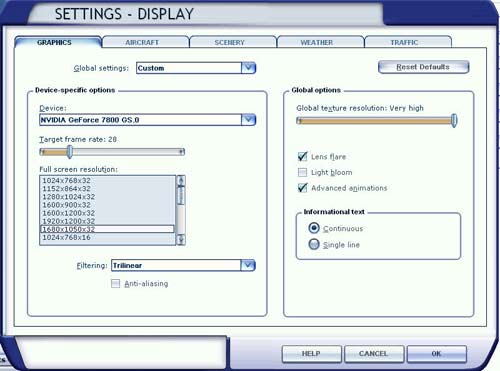Click the OK button
This screenshot has height=371, width=500.
click(x=436, y=354)
